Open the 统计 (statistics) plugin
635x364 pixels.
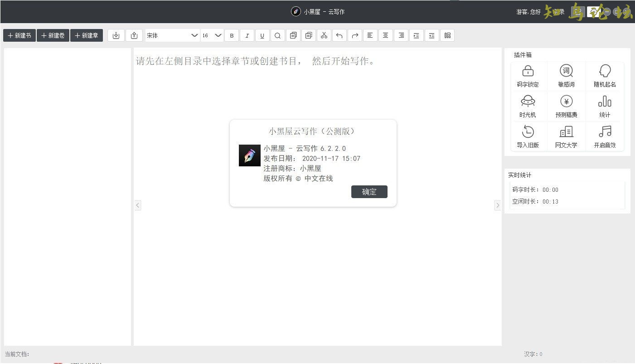[605, 107]
